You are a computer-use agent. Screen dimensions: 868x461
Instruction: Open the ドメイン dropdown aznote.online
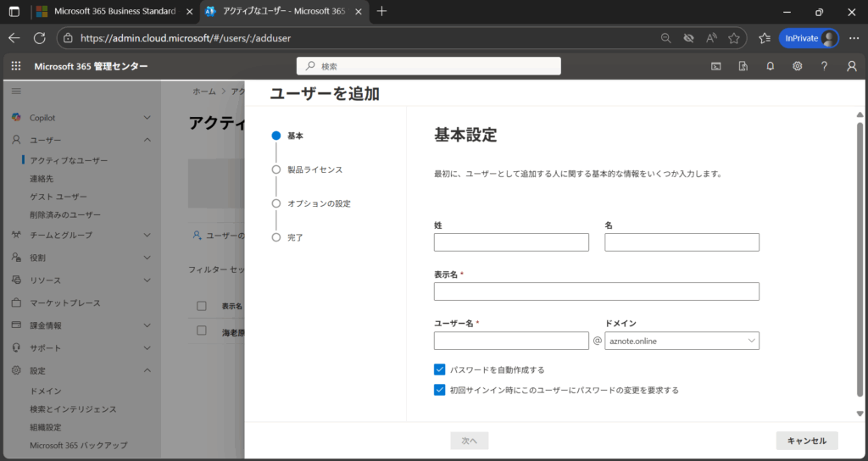click(682, 341)
